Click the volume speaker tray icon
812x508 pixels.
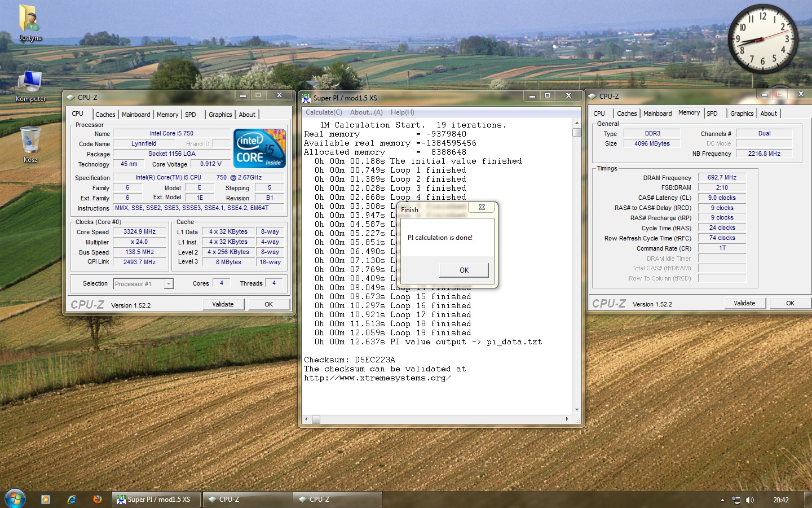[x=750, y=500]
